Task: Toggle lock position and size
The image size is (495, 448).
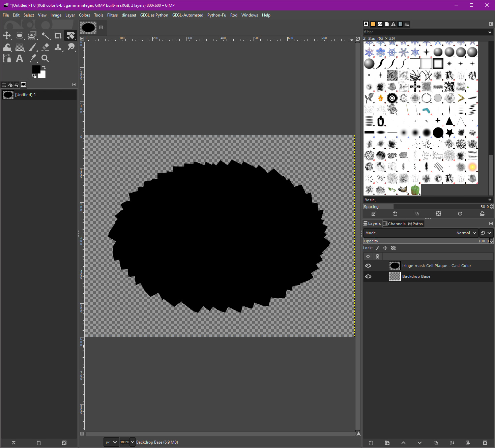Action: click(x=385, y=248)
